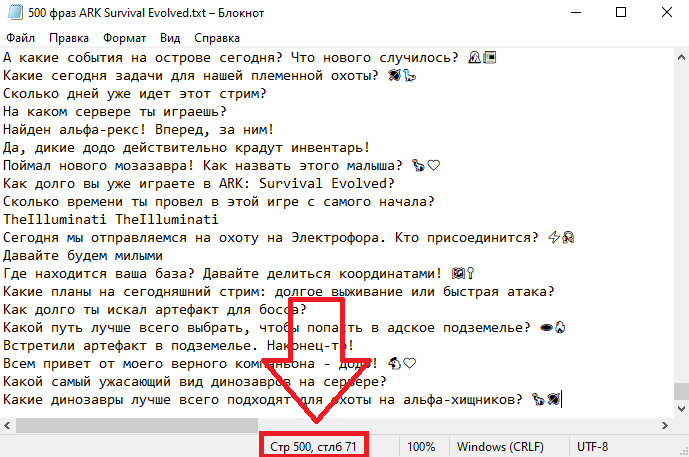Click the Стр 500, стлб 71 indicator

coord(313,447)
